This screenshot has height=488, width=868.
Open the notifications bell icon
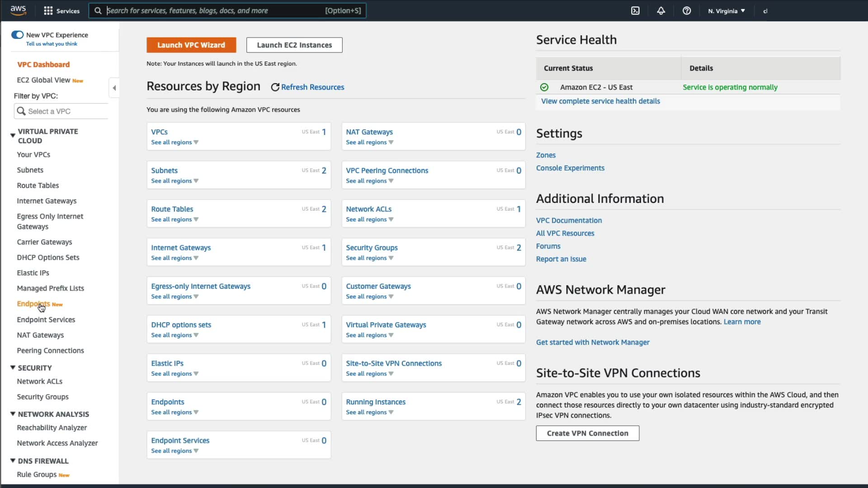(x=661, y=11)
